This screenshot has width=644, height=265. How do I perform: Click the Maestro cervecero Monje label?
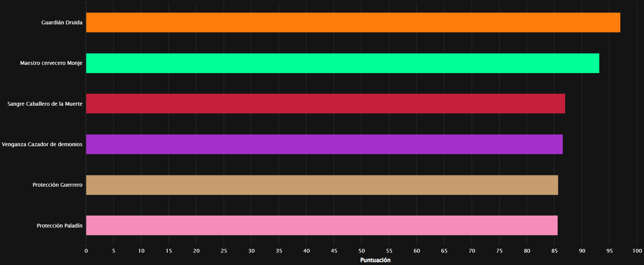[x=51, y=63]
